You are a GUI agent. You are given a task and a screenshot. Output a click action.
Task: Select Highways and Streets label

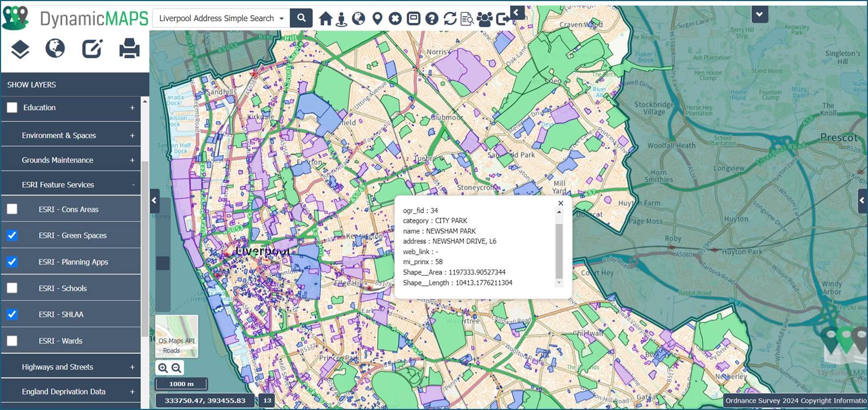pos(58,367)
